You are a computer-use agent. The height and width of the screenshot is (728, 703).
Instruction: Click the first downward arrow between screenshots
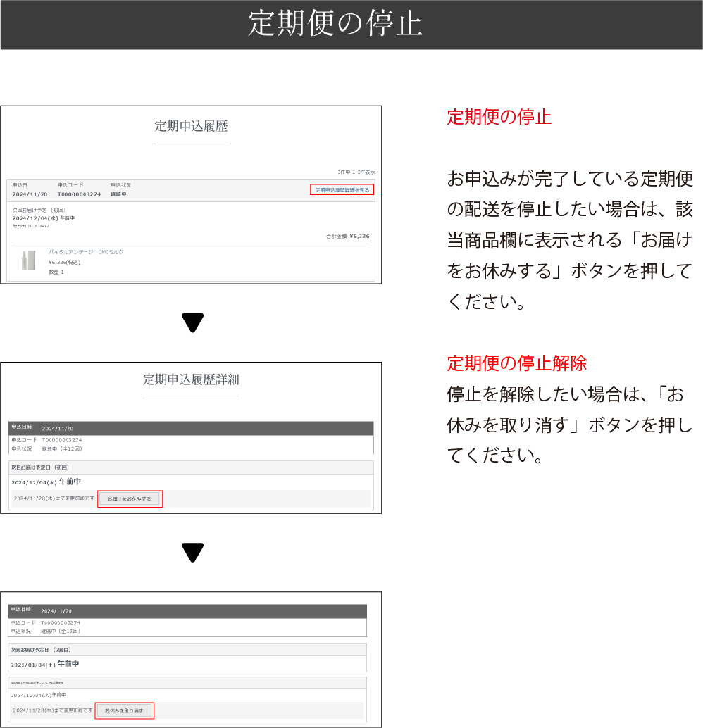coord(192,322)
